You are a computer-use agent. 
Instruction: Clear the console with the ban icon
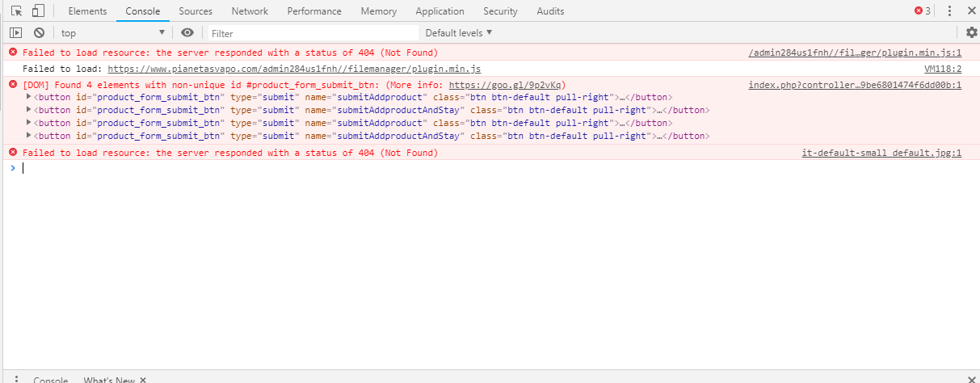tap(39, 32)
